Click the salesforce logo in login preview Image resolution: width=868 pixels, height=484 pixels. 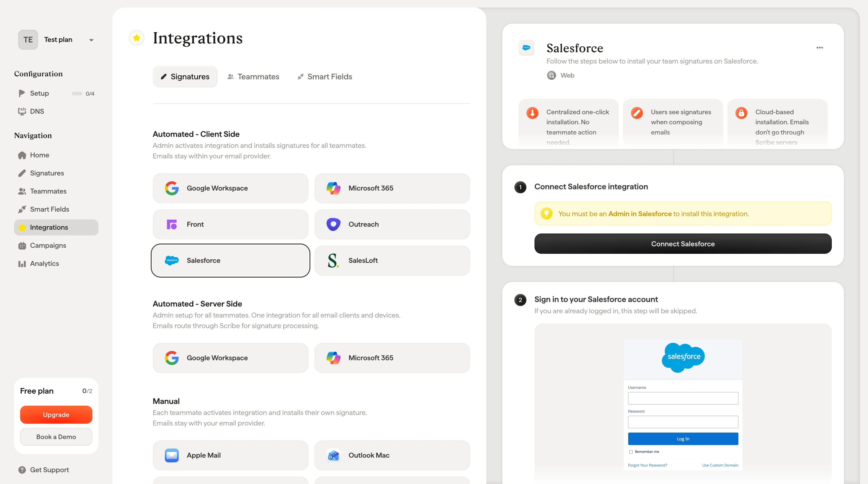point(683,357)
